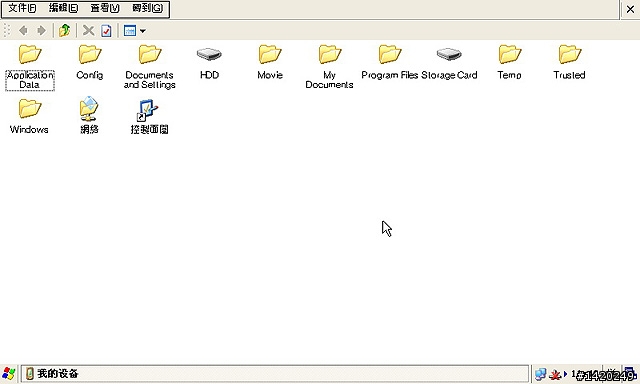Screen dimensions: 640x384
Task: Open the Movie folder
Action: tap(270, 62)
